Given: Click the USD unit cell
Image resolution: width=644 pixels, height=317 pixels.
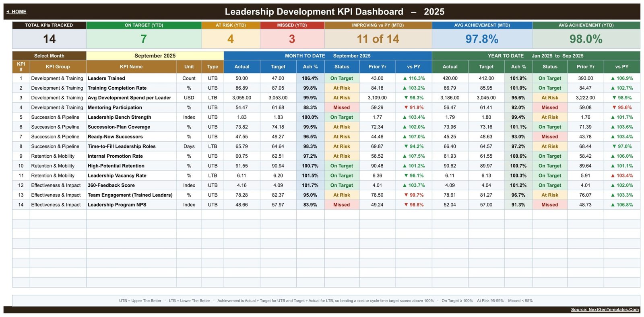Looking at the screenshot, I should click(189, 98).
